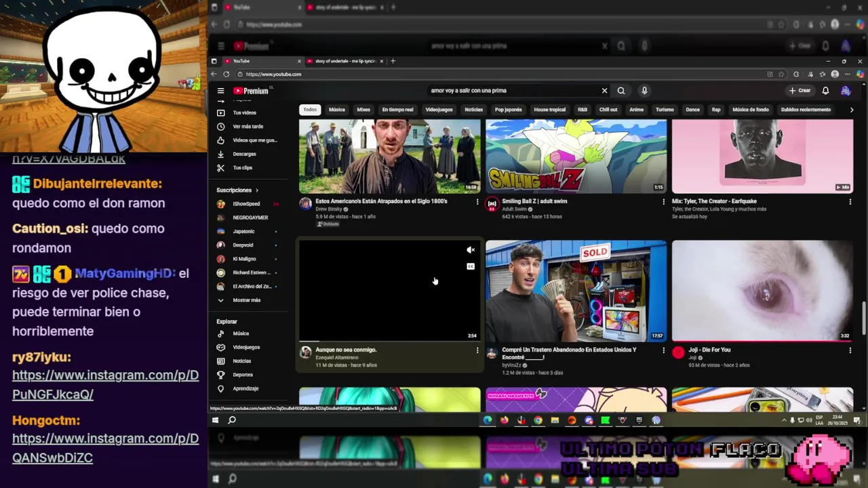Image resolution: width=868 pixels, height=488 pixels.
Task: Select the House tropical chip
Action: click(x=549, y=110)
